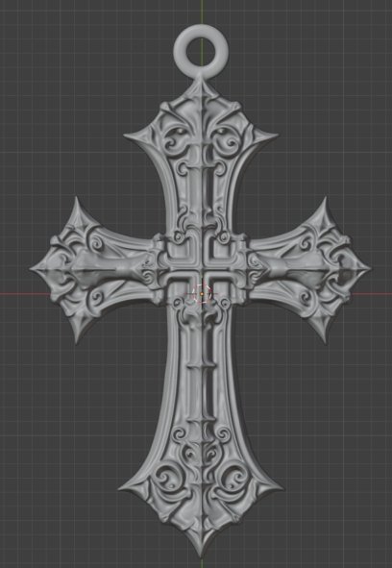Click the pendant ring loop atop the cross

[x=201, y=50]
